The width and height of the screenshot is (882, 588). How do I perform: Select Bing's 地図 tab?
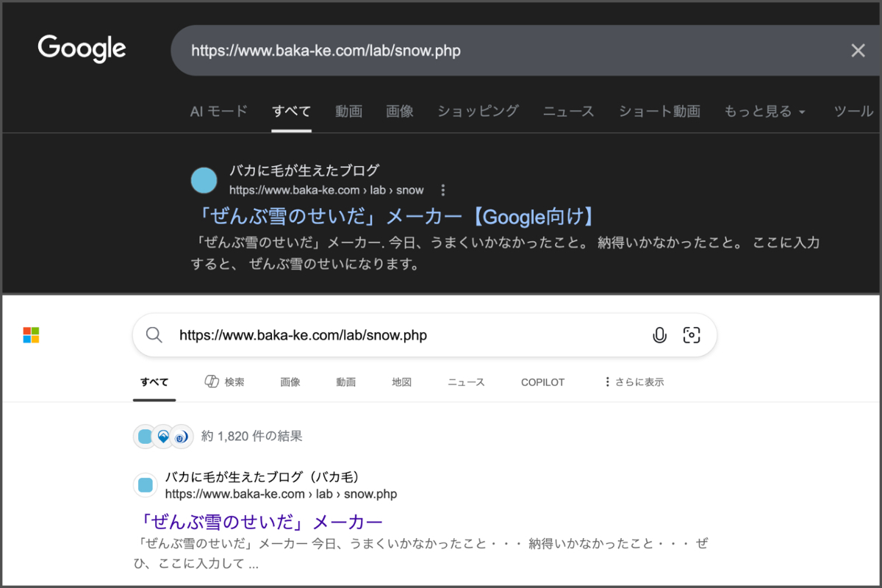[x=401, y=382]
